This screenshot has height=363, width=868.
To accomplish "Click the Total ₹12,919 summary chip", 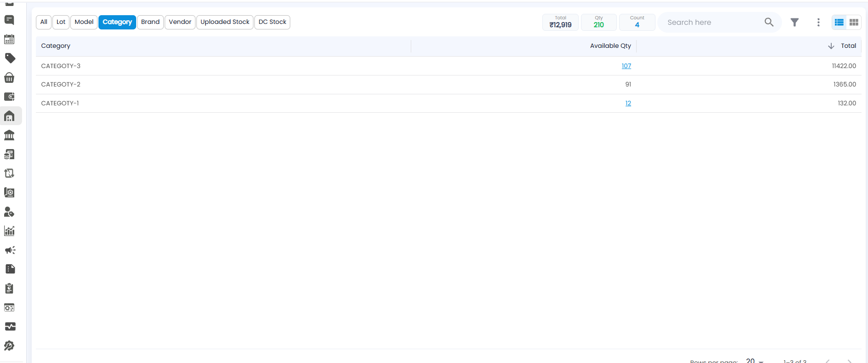I will coord(560,22).
